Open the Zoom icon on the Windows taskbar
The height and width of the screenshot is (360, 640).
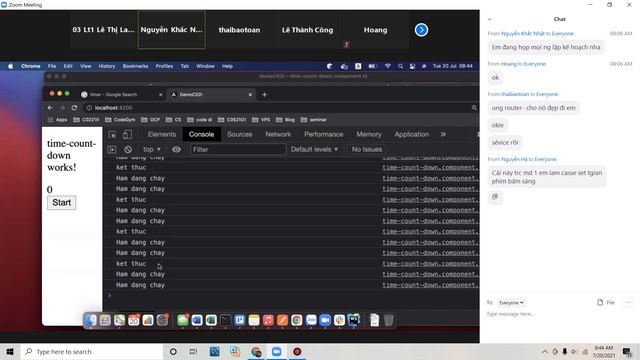tap(276, 351)
